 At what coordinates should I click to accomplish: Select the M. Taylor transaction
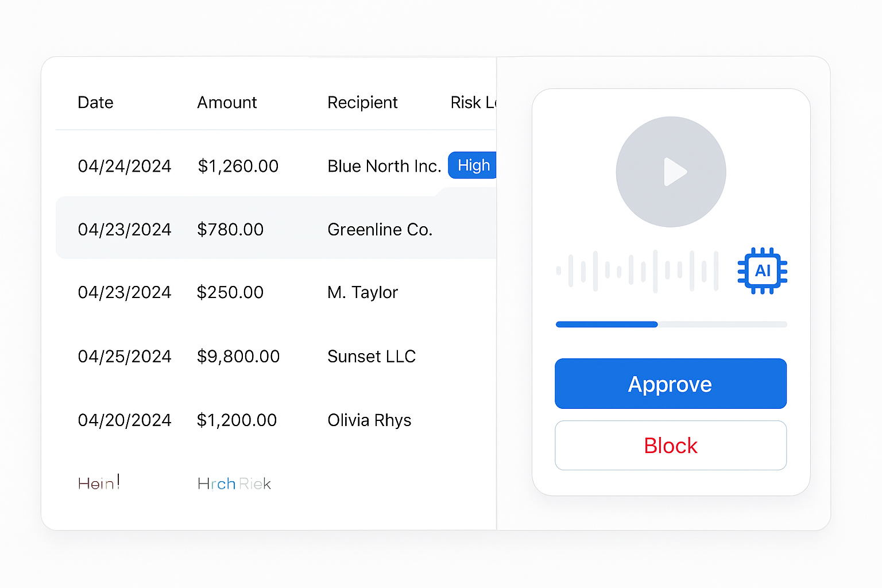point(362,292)
